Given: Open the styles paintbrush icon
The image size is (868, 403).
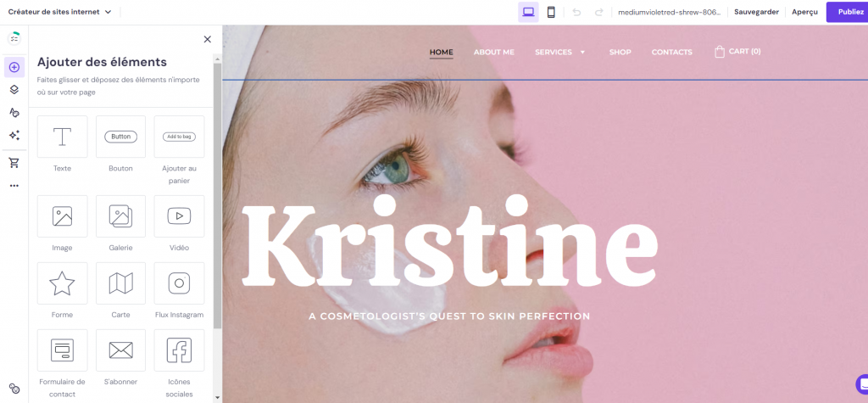Looking at the screenshot, I should click(x=14, y=112).
